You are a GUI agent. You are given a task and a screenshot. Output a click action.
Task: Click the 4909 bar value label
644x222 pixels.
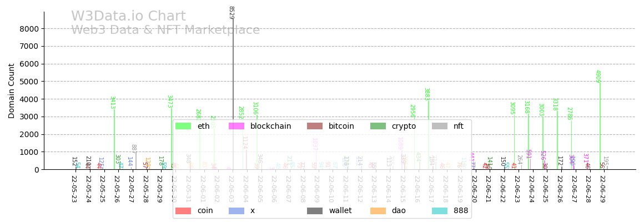pos(598,77)
